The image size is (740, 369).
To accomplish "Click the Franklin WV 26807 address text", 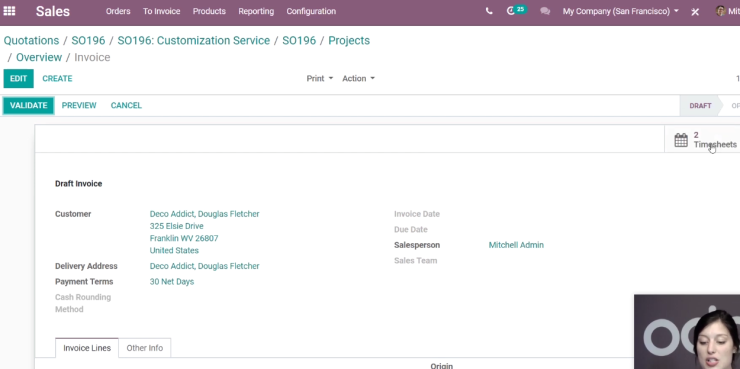I will (x=184, y=238).
